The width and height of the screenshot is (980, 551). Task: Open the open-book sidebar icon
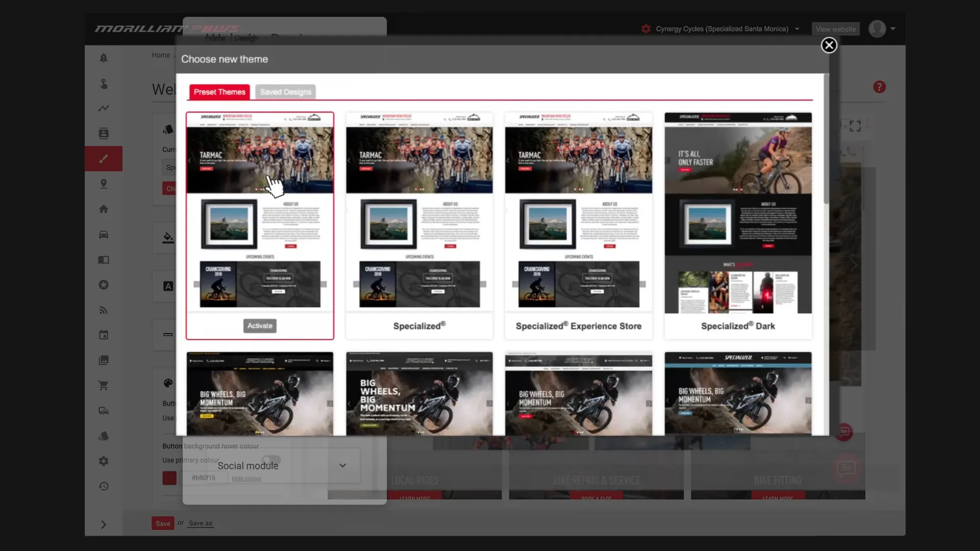104,260
